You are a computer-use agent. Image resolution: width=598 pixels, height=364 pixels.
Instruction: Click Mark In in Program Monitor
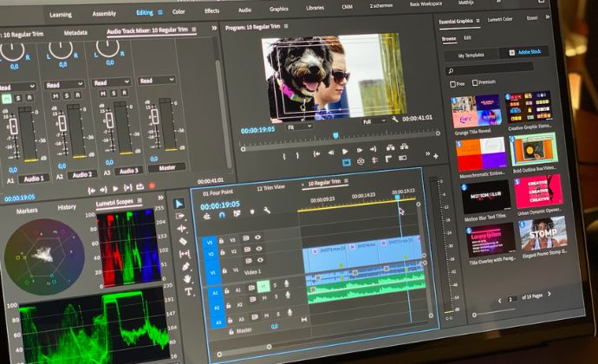click(284, 156)
